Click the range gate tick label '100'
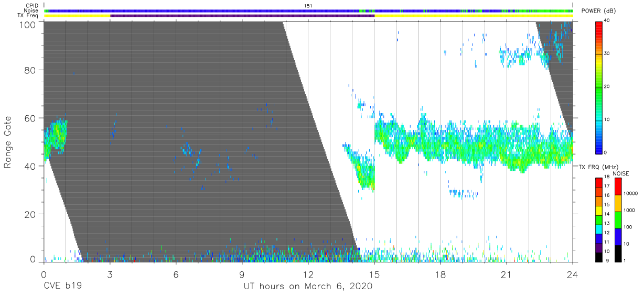 coord(28,24)
